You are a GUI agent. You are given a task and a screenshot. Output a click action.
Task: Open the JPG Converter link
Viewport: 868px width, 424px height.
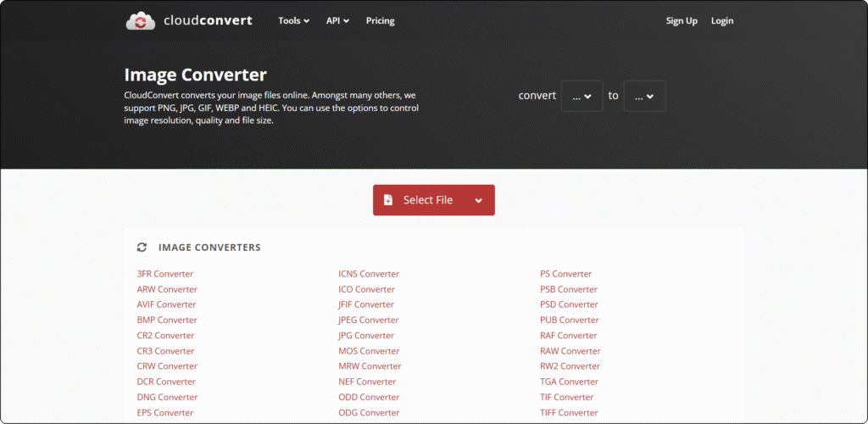tap(366, 336)
